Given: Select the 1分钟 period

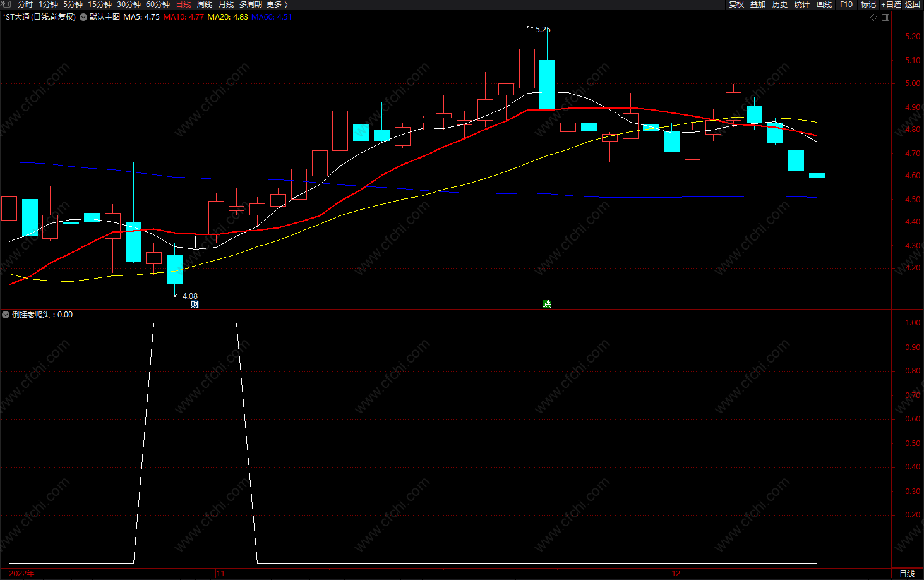Looking at the screenshot, I should coord(49,4).
